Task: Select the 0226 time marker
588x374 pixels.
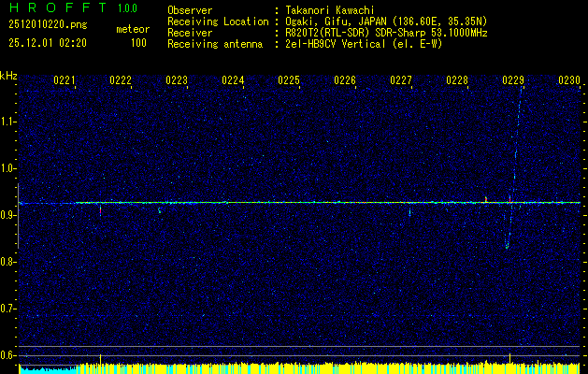Action: click(x=345, y=81)
